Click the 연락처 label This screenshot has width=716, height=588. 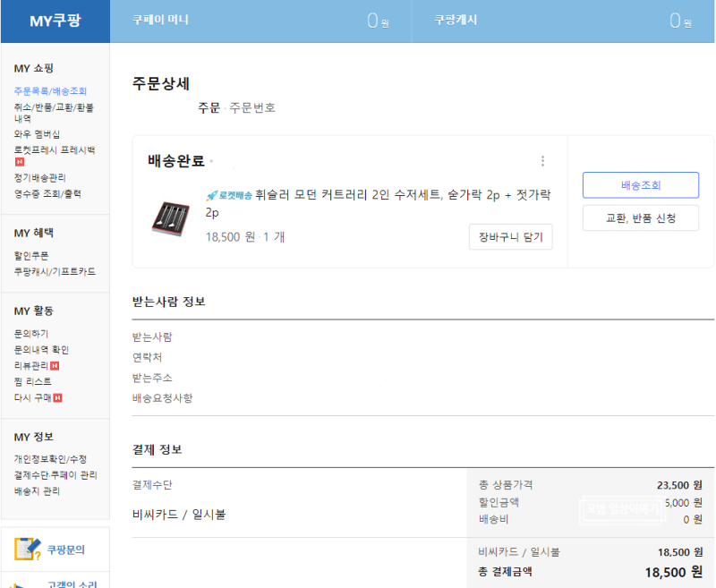point(147,357)
